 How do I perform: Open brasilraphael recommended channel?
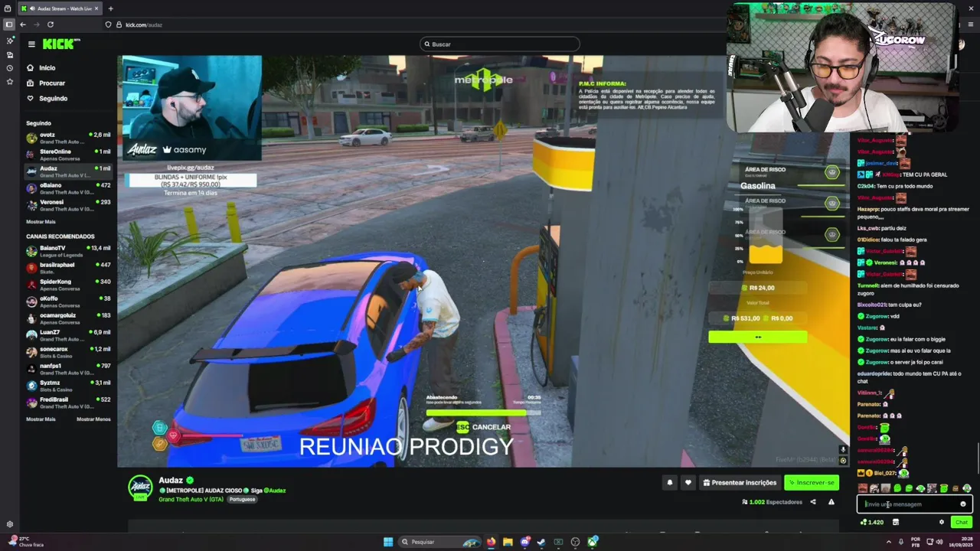pos(67,268)
